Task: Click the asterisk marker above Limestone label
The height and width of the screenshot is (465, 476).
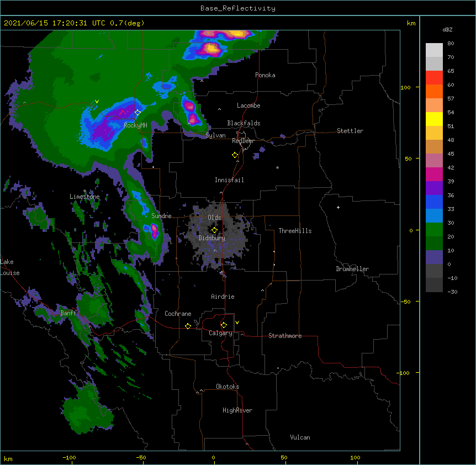Action: [x=84, y=191]
